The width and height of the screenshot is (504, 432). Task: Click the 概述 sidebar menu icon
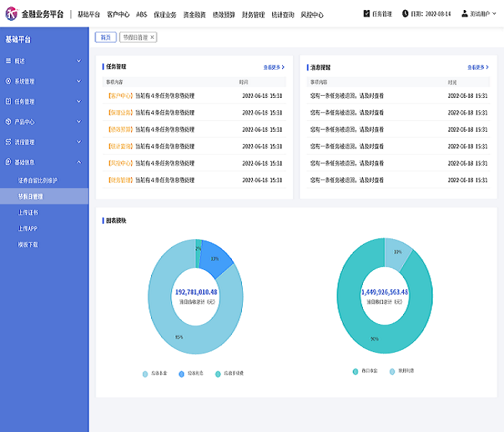click(9, 61)
